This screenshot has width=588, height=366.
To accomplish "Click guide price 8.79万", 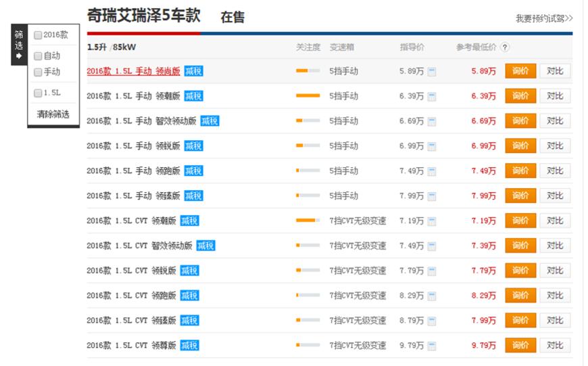I will pyautogui.click(x=412, y=321).
